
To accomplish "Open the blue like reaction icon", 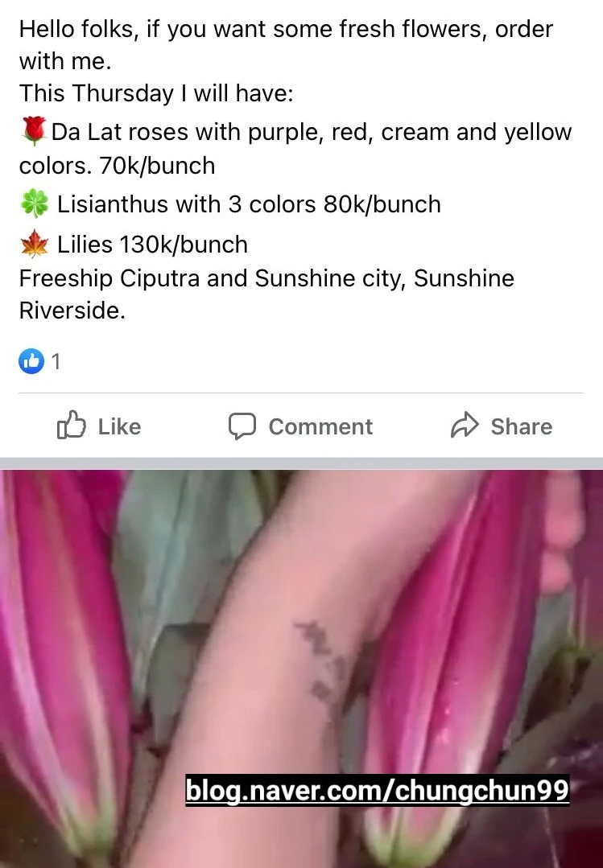I will click(x=31, y=361).
